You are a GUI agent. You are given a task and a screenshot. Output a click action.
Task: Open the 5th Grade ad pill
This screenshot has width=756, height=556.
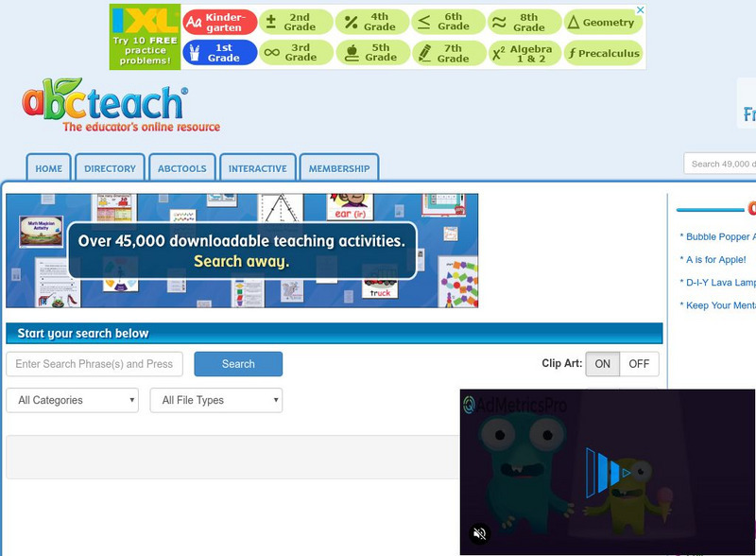coord(372,53)
